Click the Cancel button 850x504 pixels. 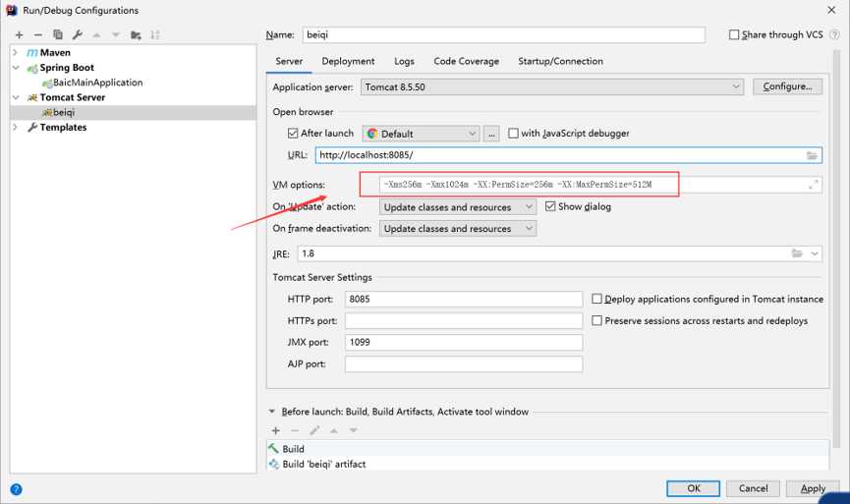(x=753, y=488)
